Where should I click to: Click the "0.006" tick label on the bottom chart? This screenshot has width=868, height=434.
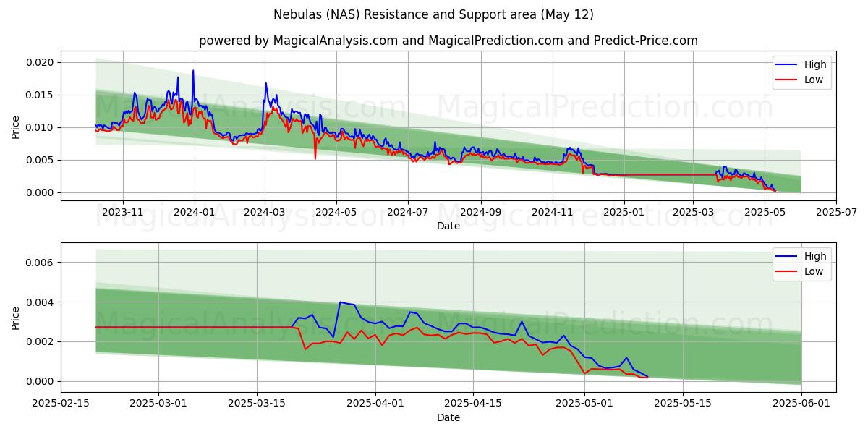tap(41, 262)
